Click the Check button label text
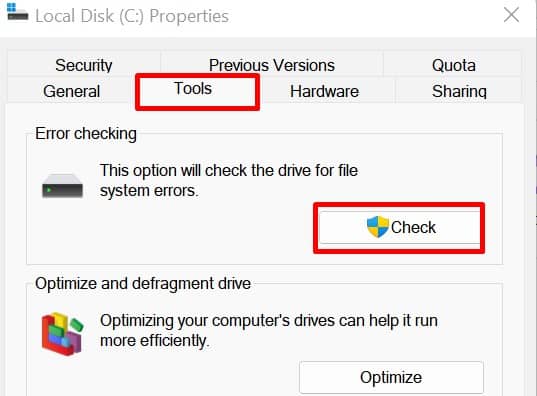Image resolution: width=537 pixels, height=396 pixels. coord(413,227)
